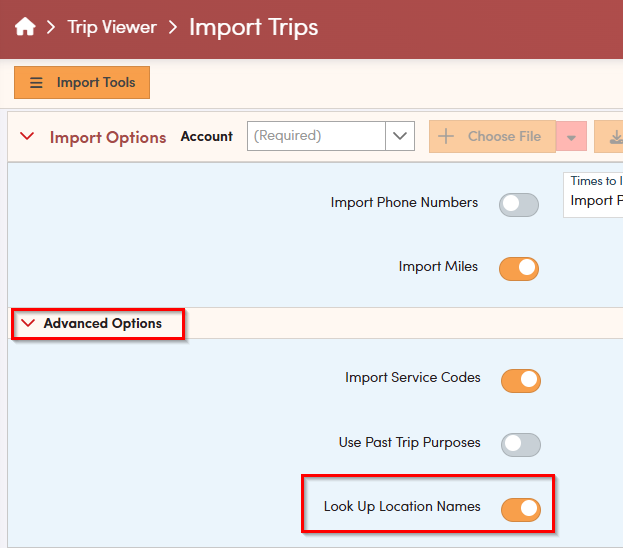Click the Look Up Location Names label
This screenshot has width=623, height=548.
[402, 507]
